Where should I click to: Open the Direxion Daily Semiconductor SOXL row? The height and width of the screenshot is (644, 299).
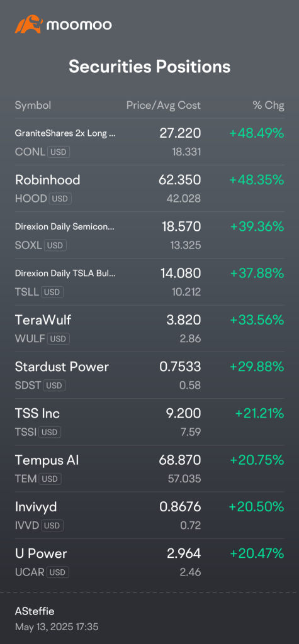pyautogui.click(x=149, y=235)
